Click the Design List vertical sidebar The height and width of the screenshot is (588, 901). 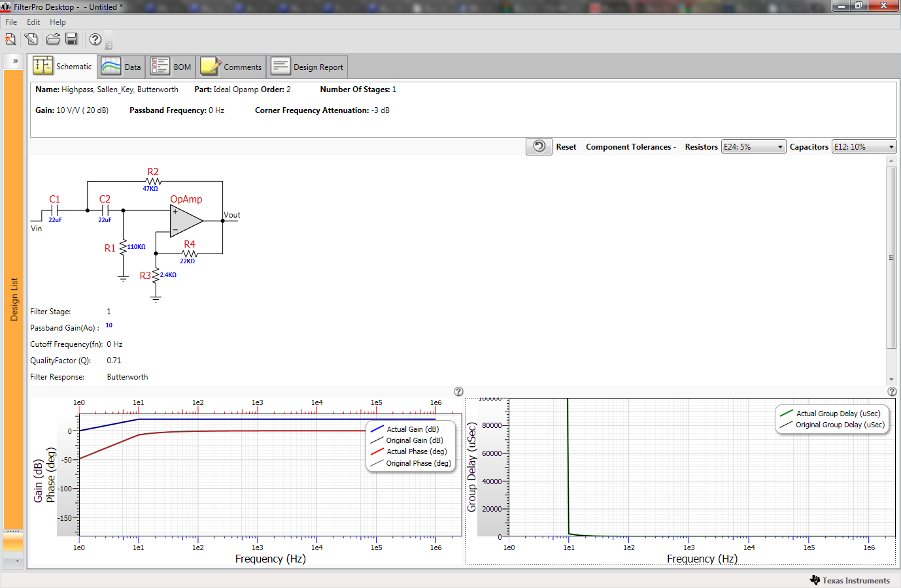pyautogui.click(x=14, y=299)
